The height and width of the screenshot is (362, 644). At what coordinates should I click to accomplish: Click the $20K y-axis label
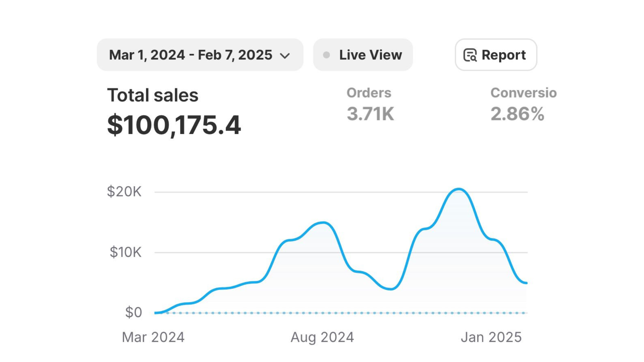coord(124,192)
